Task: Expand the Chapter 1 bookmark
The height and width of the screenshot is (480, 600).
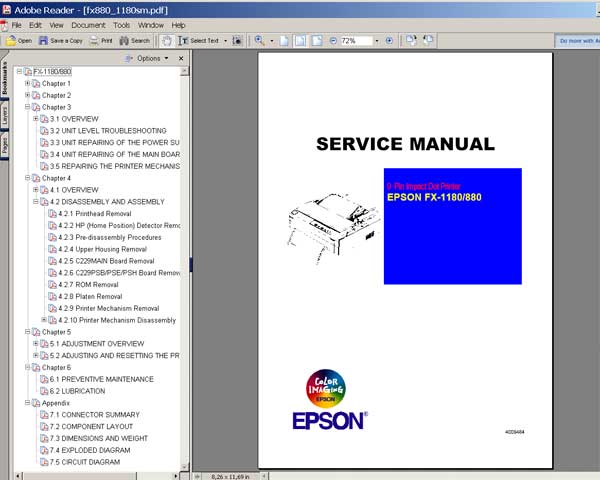Action: tap(27, 83)
